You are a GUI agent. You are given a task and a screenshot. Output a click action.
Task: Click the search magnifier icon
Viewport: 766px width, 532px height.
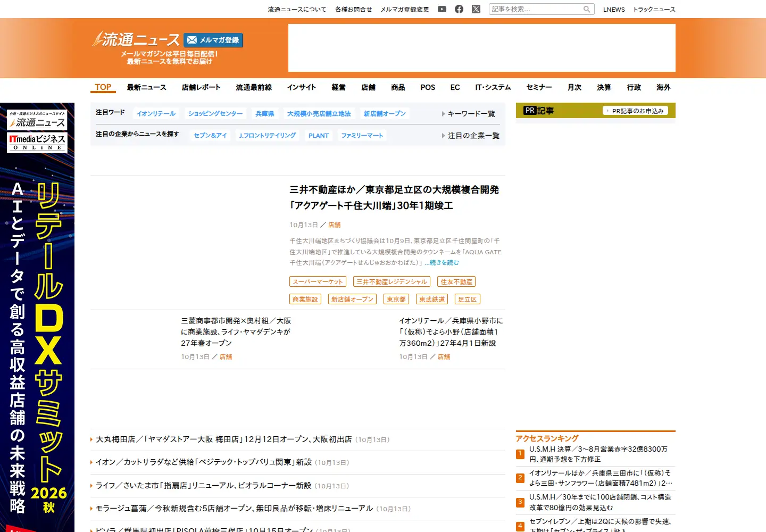tap(587, 9)
